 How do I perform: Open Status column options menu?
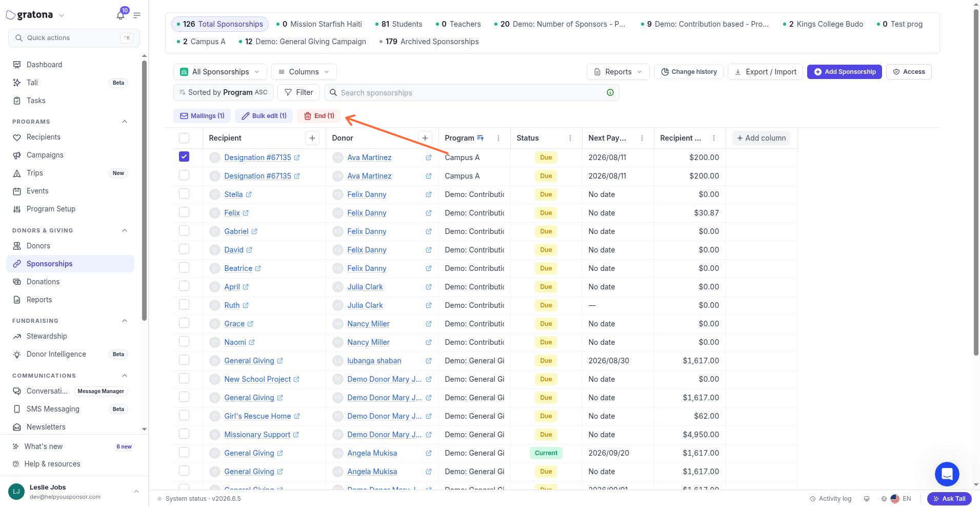pyautogui.click(x=570, y=138)
